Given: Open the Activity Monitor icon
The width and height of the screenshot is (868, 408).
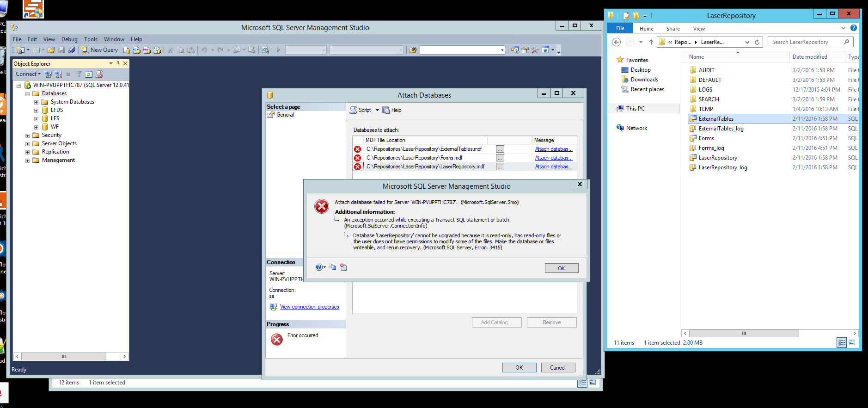Looking at the screenshot, I should point(265,50).
